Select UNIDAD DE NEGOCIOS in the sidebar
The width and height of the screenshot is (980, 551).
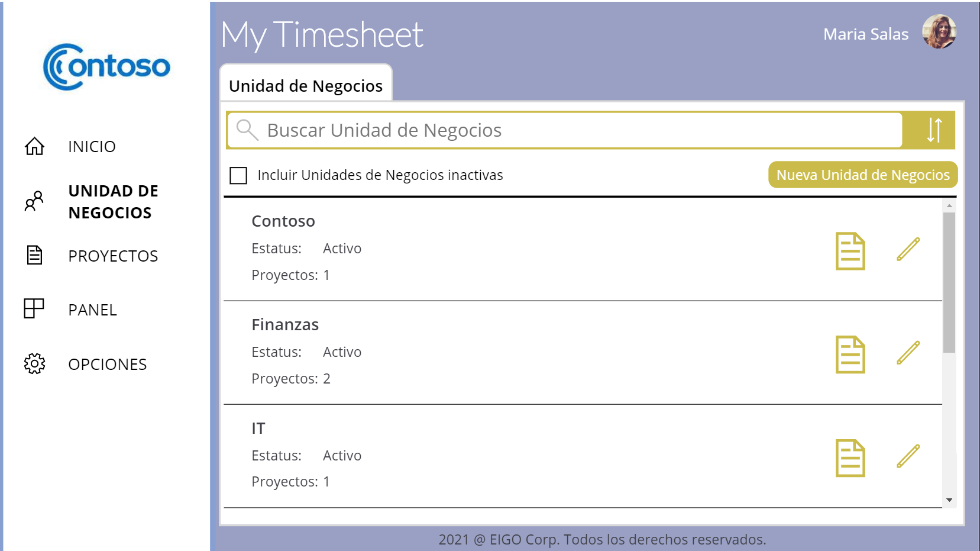(x=113, y=202)
